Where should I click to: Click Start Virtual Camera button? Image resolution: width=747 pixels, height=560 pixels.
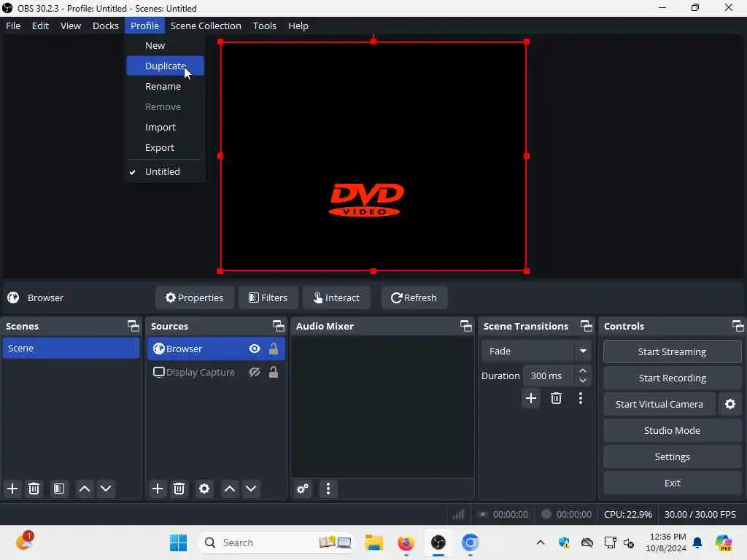tap(659, 404)
